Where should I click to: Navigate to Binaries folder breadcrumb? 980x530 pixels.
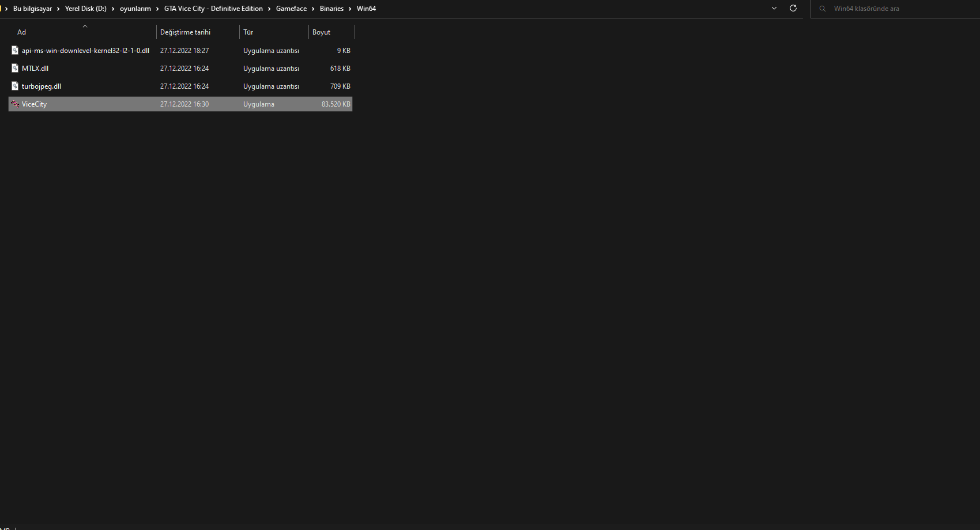(331, 9)
